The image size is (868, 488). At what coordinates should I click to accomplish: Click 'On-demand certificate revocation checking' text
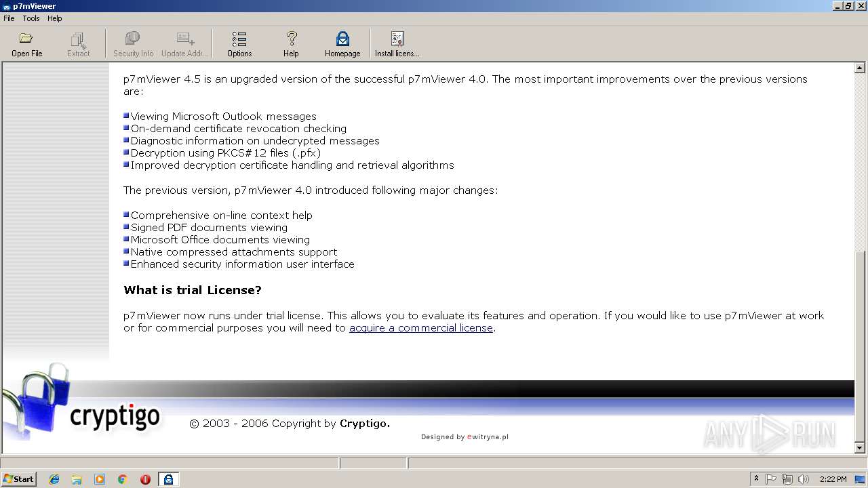pos(239,129)
